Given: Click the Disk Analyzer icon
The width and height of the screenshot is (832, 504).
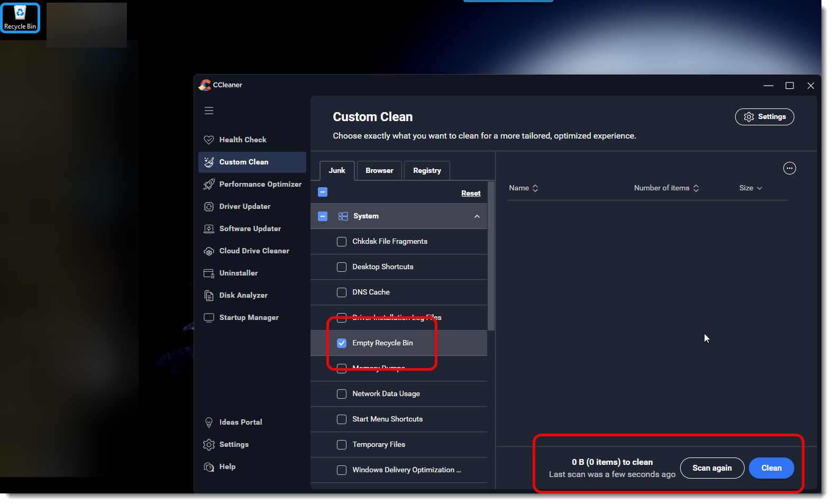Looking at the screenshot, I should click(x=209, y=295).
